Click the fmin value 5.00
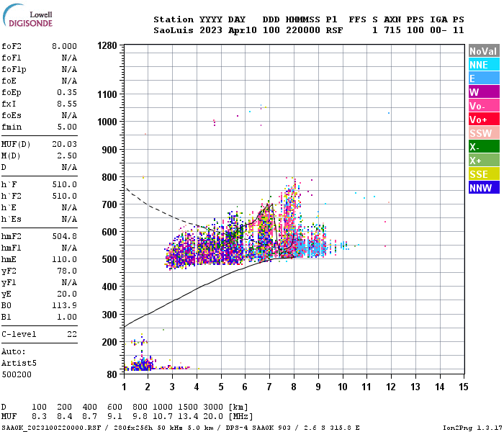This screenshot has height=432, width=504. coord(67,127)
